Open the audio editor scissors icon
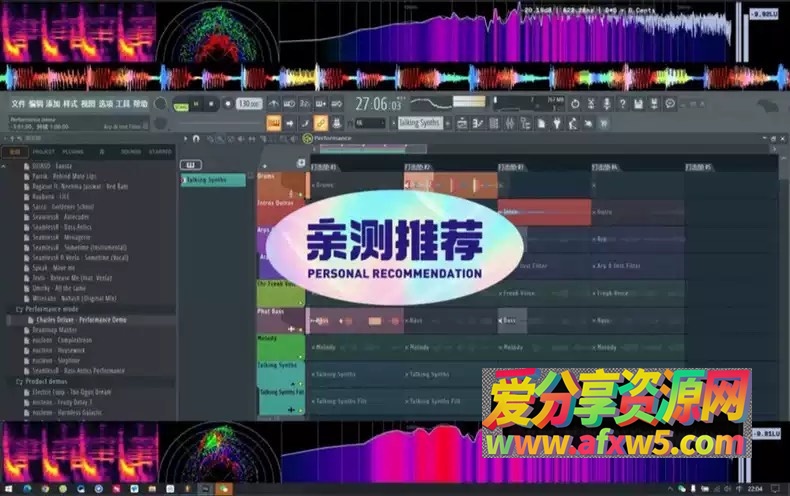The width and height of the screenshot is (790, 496). click(591, 104)
